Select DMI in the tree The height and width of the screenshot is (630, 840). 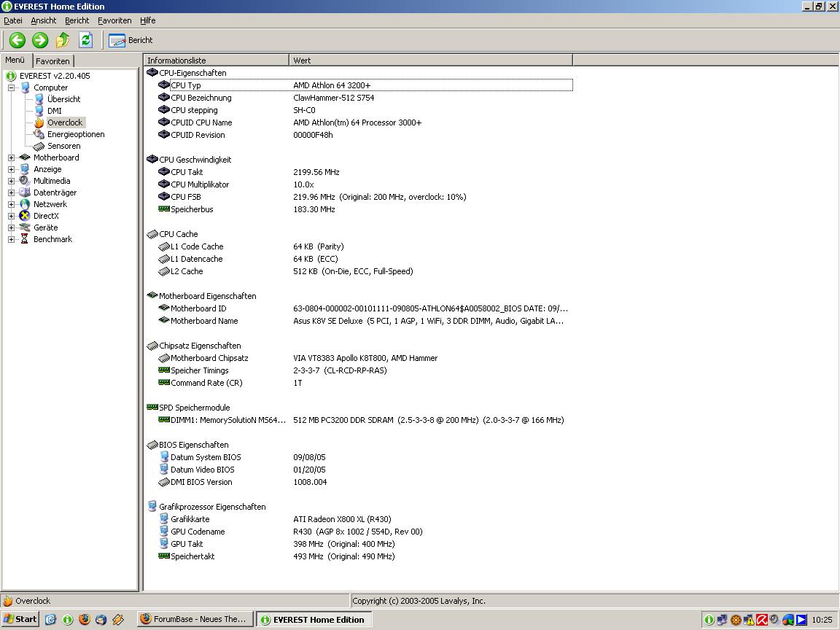point(54,111)
